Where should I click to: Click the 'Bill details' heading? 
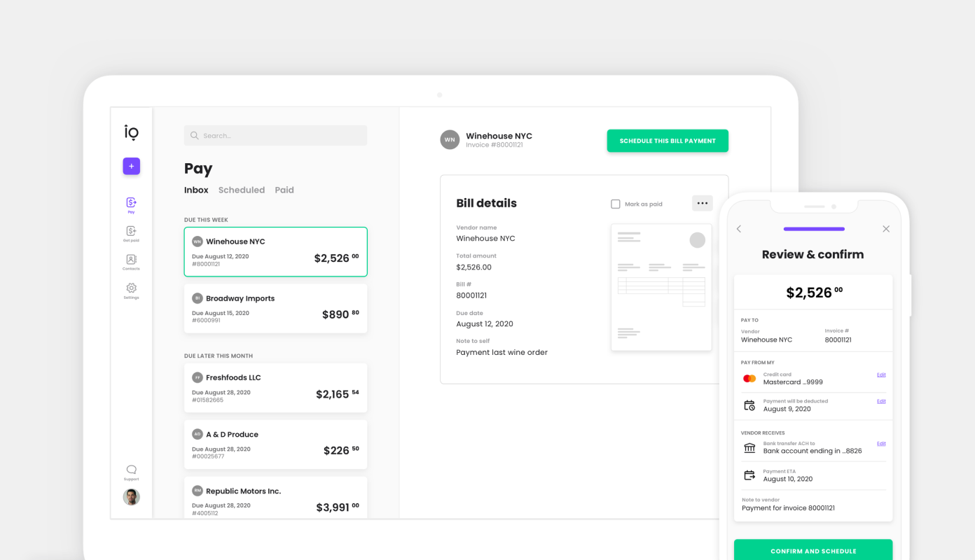[x=486, y=203]
